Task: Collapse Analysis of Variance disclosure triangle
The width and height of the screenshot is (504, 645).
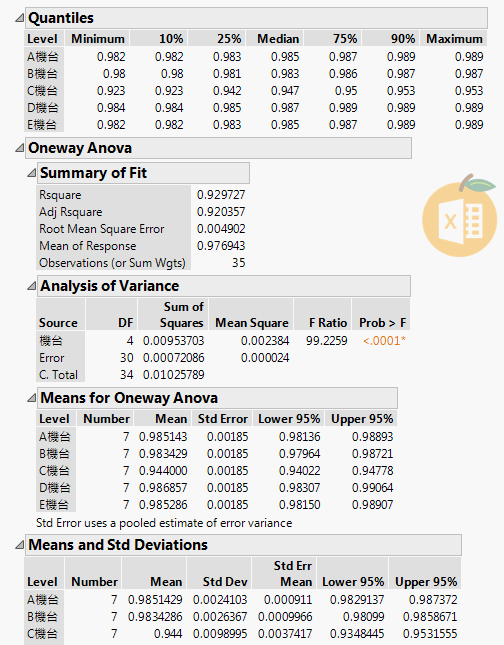Action: pyautogui.click(x=31, y=286)
